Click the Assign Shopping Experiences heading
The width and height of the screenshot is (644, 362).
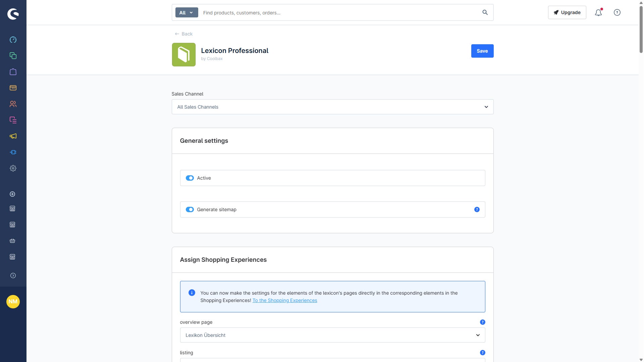pyautogui.click(x=223, y=260)
